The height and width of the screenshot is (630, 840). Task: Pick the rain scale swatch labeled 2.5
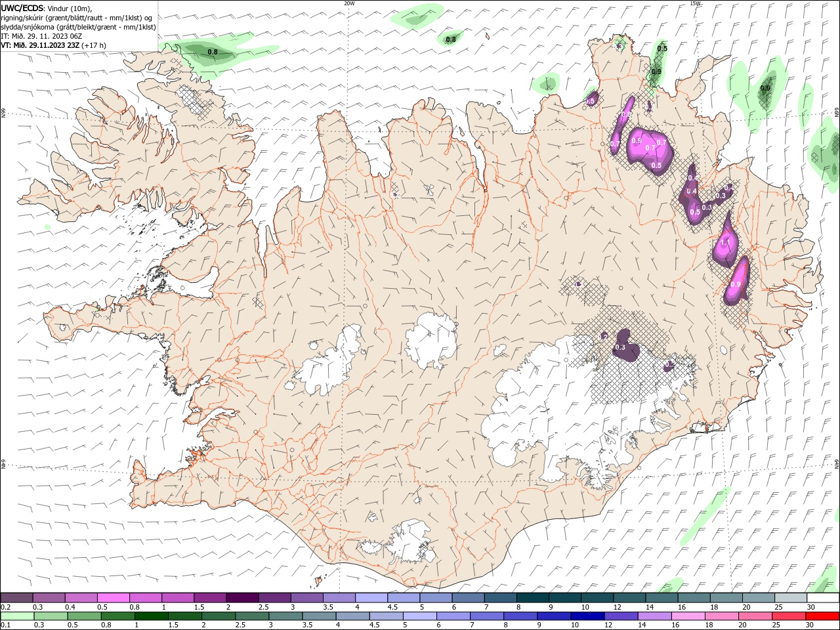pos(252,616)
